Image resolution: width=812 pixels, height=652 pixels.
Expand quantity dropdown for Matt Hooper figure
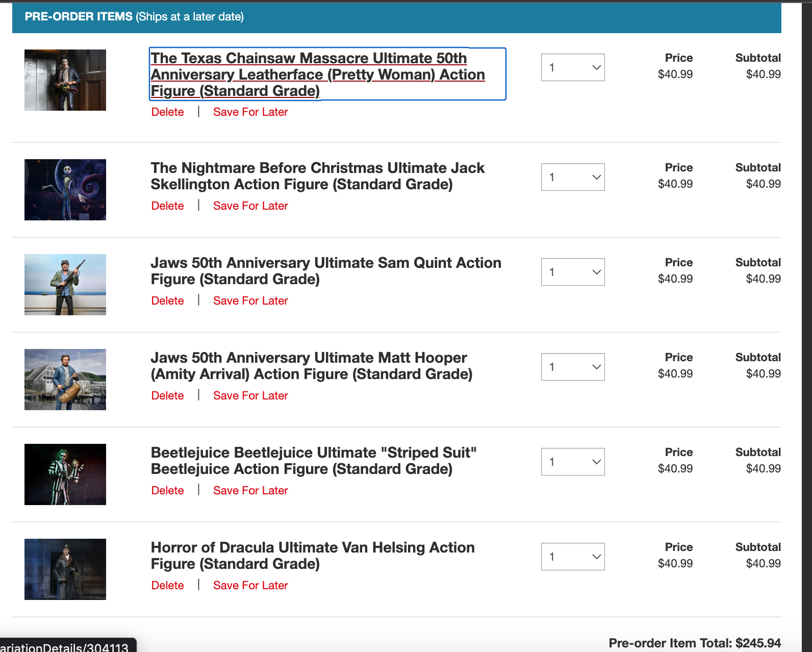573,367
